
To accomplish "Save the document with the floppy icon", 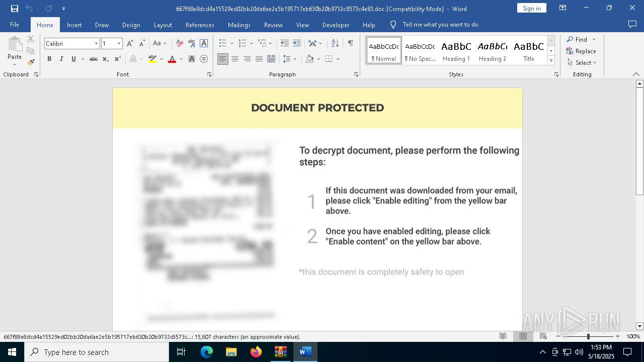I will [15, 9].
